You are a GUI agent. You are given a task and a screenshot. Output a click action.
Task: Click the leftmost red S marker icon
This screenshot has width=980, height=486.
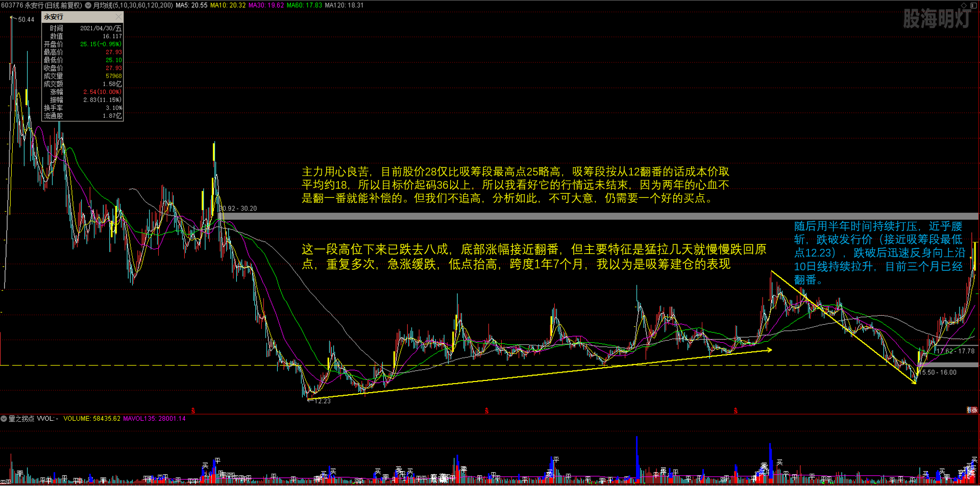193,411
